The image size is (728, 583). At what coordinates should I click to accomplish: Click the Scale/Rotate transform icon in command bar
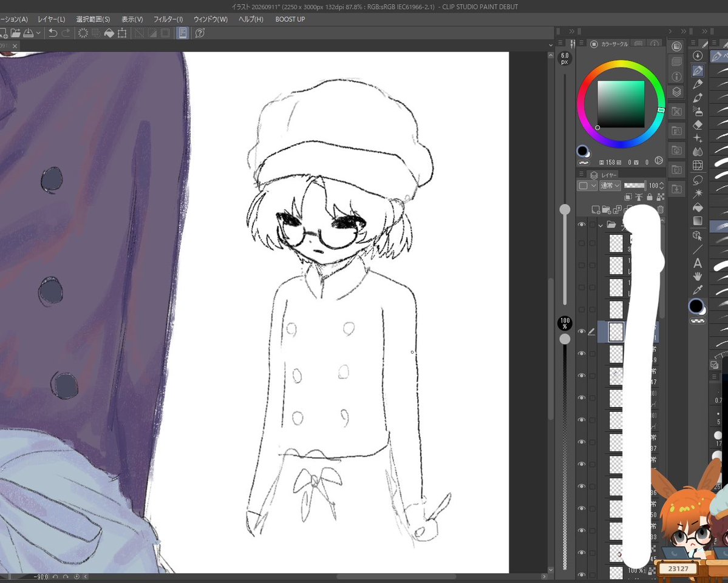click(122, 33)
